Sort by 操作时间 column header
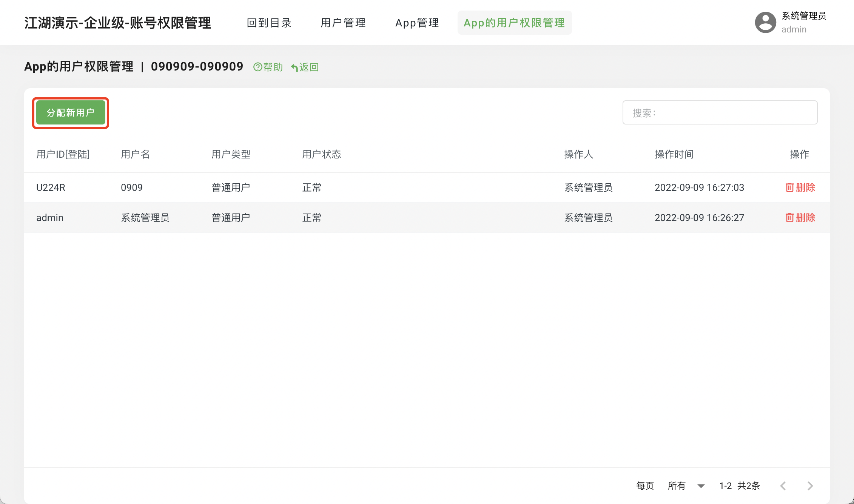854x504 pixels. click(x=674, y=154)
